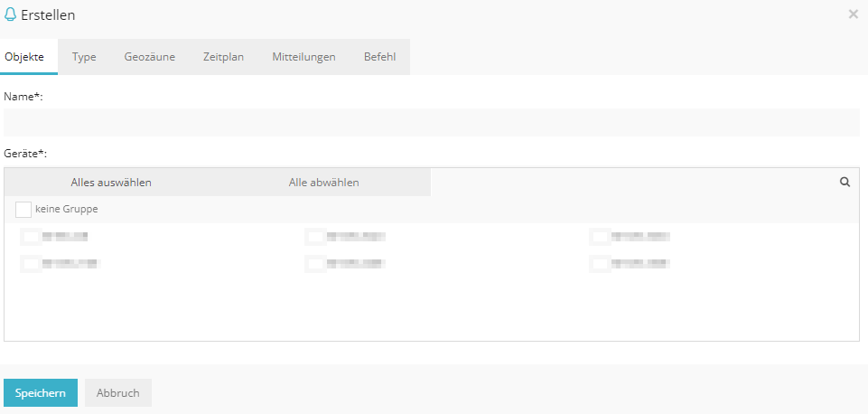Tick the keine Gruppe checkbox
The width and height of the screenshot is (868, 414).
click(23, 210)
